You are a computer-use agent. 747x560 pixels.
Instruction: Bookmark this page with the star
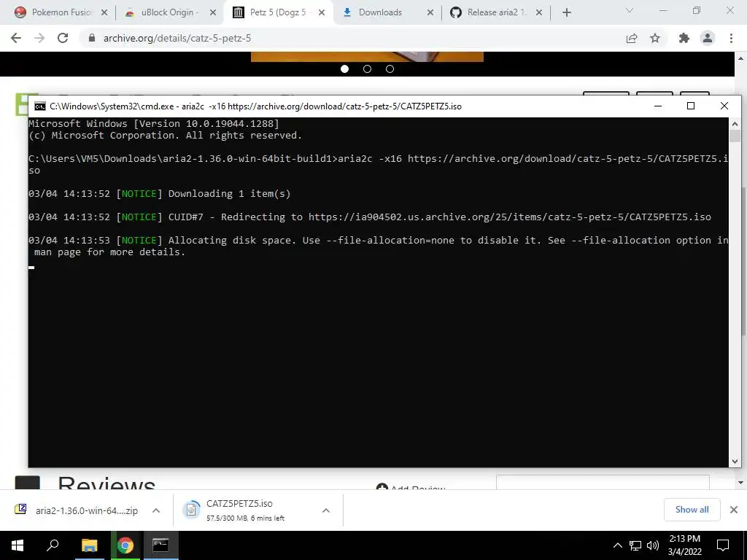pos(655,38)
